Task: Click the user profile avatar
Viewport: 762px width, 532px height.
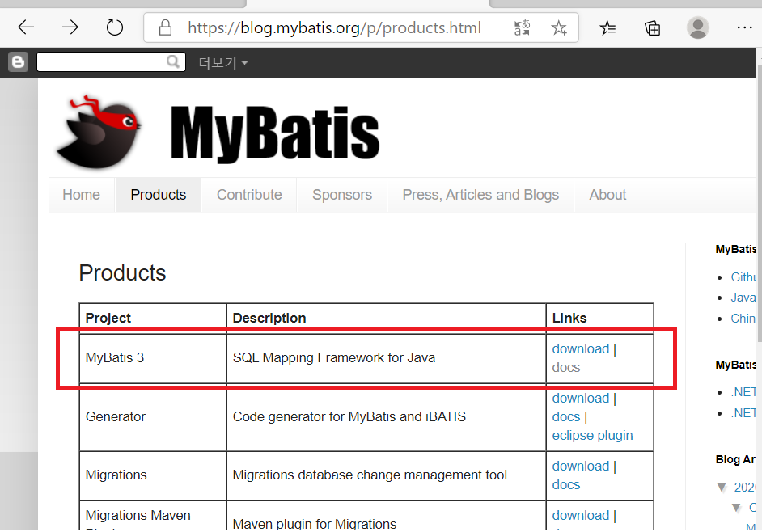Action: tap(698, 27)
